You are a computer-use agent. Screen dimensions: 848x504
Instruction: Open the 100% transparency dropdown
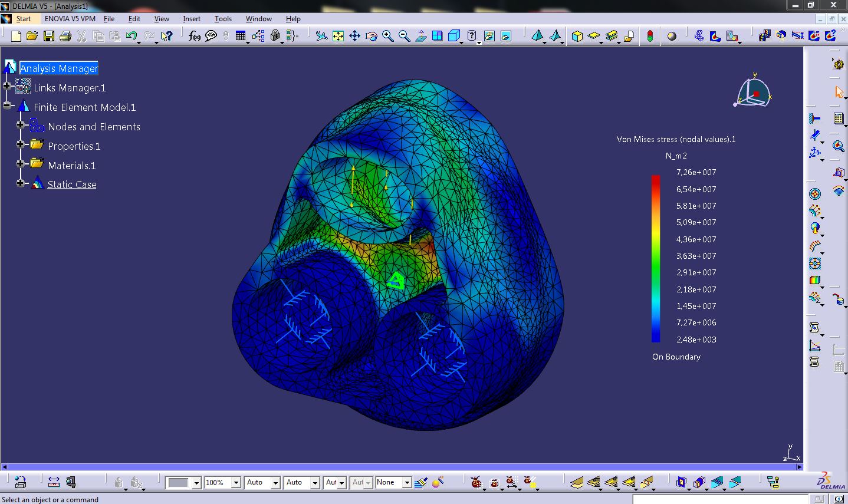pyautogui.click(x=236, y=483)
